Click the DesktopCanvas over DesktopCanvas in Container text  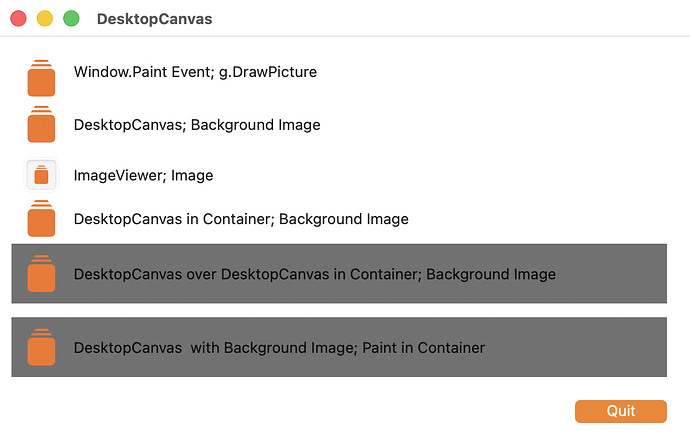point(247,274)
